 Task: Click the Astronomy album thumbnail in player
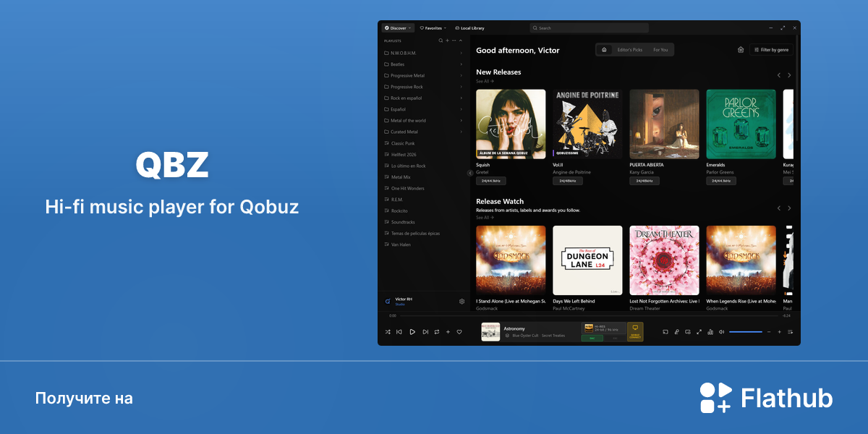tap(490, 331)
